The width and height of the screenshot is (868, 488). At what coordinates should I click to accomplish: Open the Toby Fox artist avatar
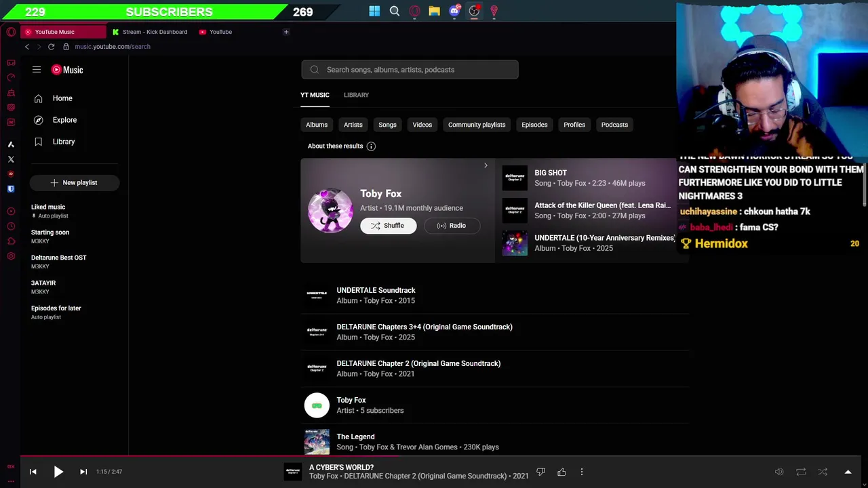[x=330, y=211]
